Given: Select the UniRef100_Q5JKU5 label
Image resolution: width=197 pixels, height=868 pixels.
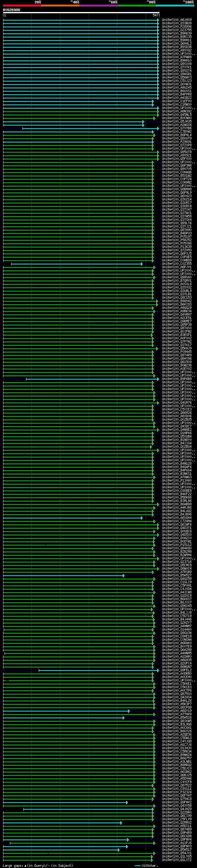Looking at the screenshot, I should (x=177, y=122).
